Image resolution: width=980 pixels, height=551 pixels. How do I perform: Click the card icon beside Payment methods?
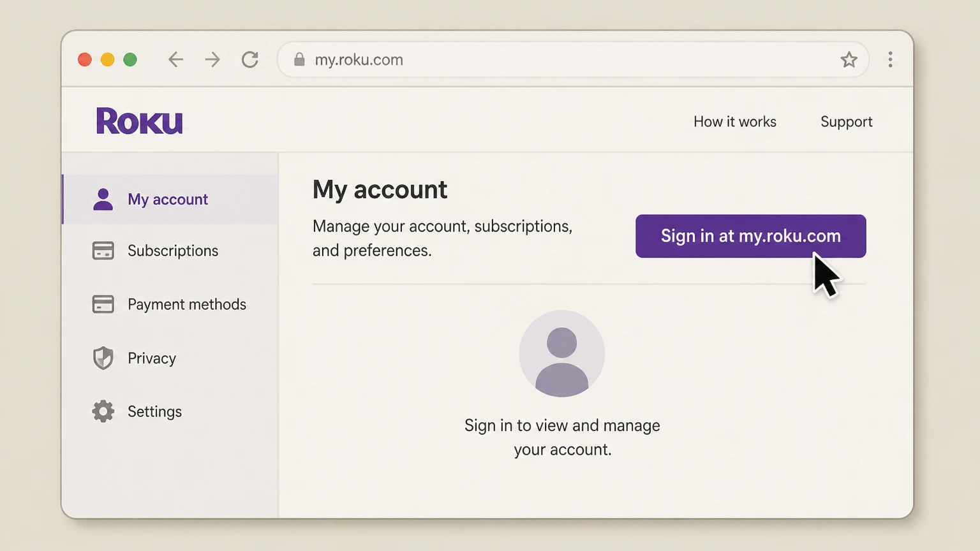(103, 304)
